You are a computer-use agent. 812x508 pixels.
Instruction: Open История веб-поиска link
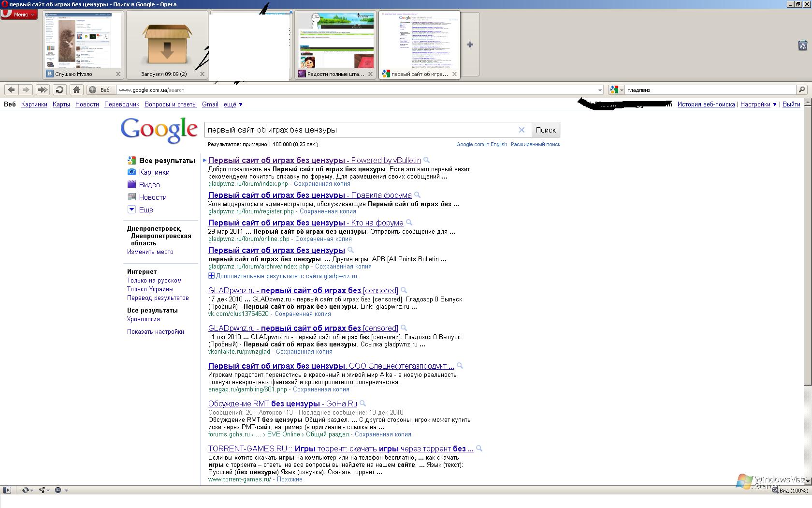pyautogui.click(x=706, y=104)
